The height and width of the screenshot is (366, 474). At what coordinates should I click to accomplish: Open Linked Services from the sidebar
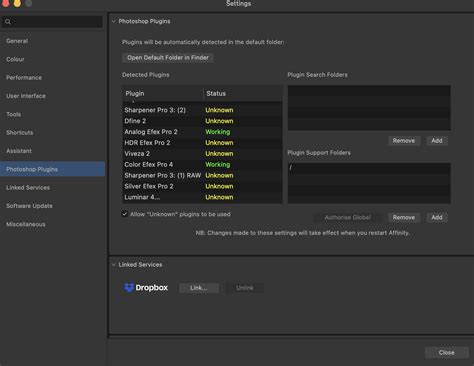pyautogui.click(x=28, y=188)
